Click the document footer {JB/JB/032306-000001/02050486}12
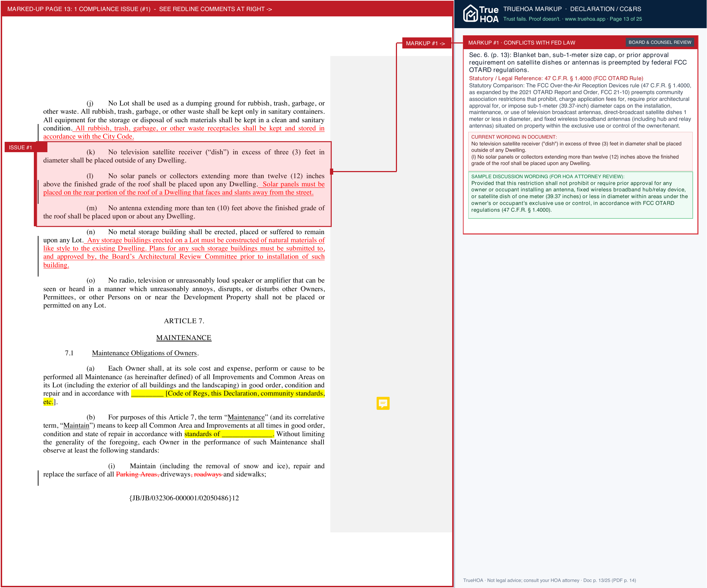Viewport: 707px width, 588px height. click(x=184, y=498)
